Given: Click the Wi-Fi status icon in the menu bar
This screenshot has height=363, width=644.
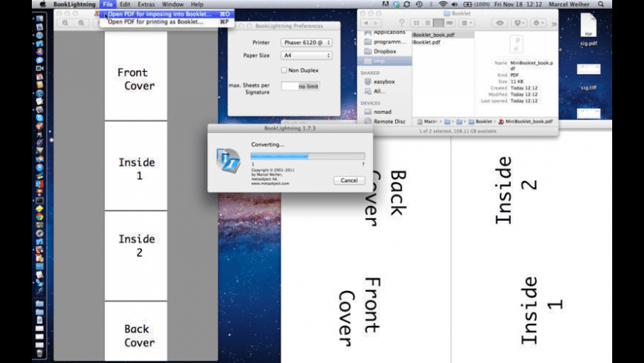Looking at the screenshot, I should pos(443,4).
